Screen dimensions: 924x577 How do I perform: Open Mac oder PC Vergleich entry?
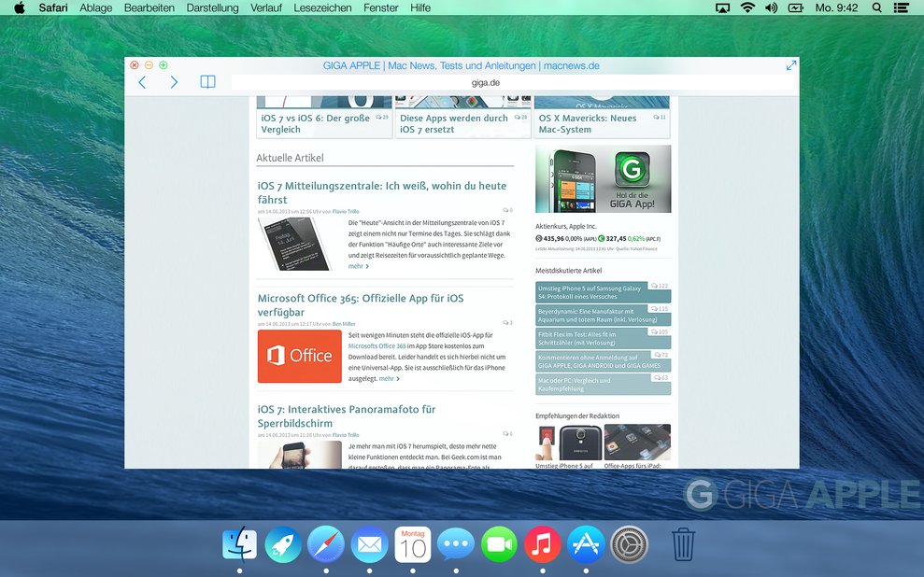coord(603,385)
